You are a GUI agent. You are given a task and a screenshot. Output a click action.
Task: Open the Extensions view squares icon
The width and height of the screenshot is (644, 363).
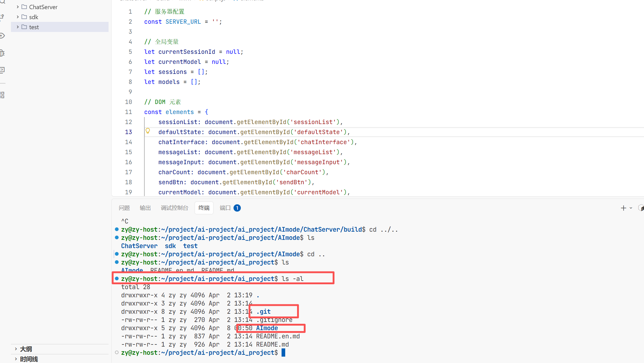pos(2,95)
